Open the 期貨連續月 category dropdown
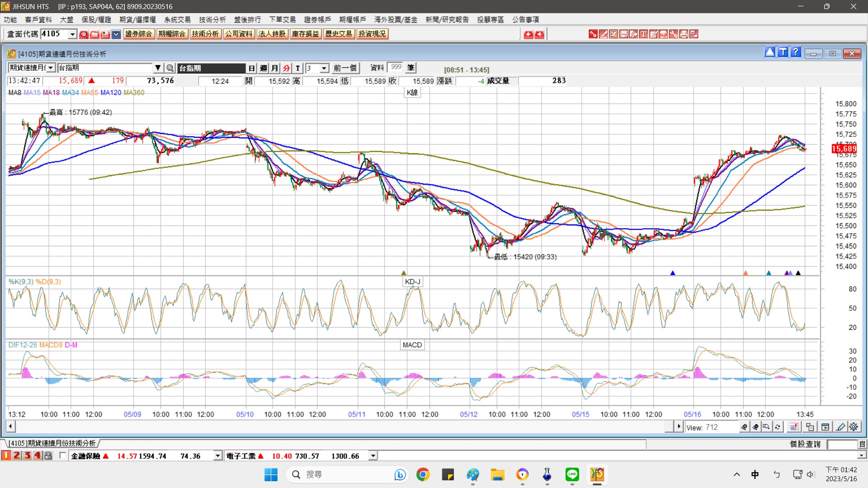The height and width of the screenshot is (488, 868). tap(51, 68)
